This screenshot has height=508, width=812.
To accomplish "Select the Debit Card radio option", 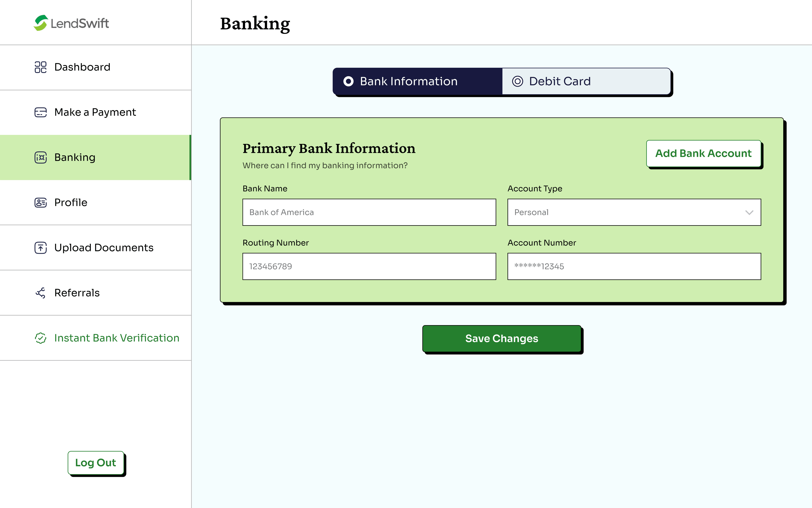I will click(586, 81).
